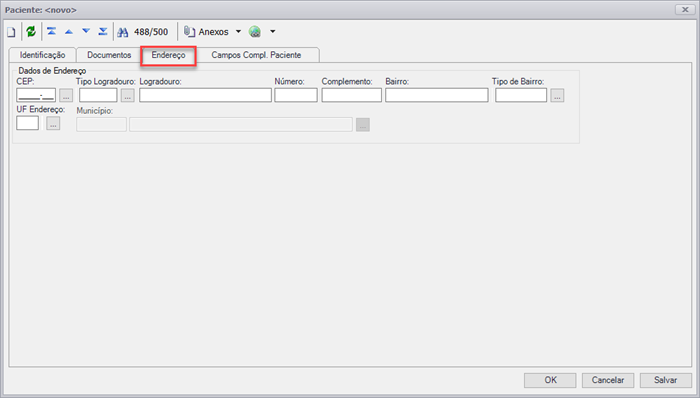
Task: Create a new blank patient record
Action: pos(11,32)
